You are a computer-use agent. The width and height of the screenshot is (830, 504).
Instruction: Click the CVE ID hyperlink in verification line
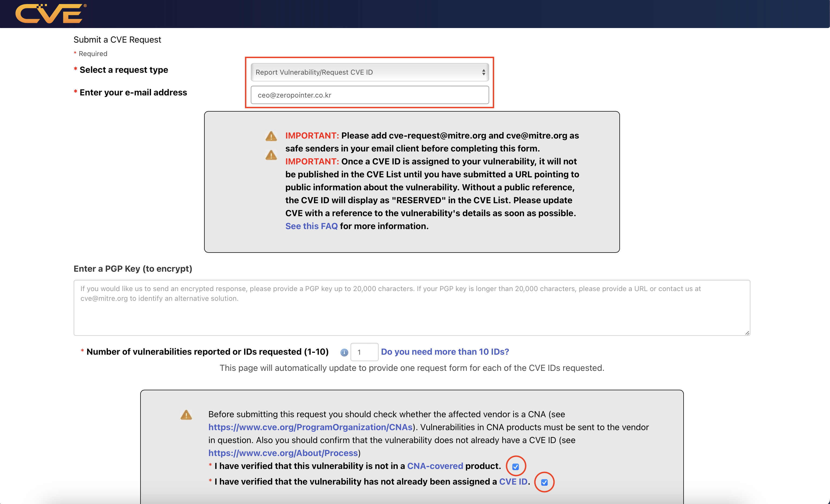pyautogui.click(x=513, y=481)
